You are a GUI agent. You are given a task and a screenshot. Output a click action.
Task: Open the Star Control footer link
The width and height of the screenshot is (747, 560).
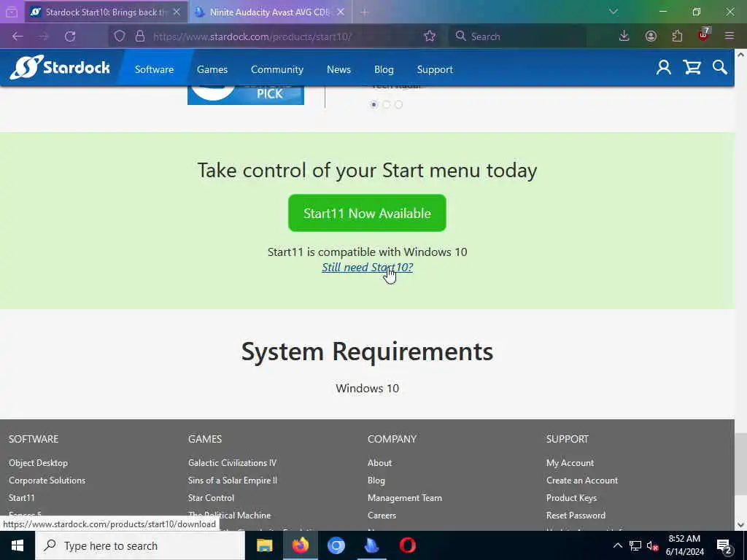pyautogui.click(x=211, y=497)
